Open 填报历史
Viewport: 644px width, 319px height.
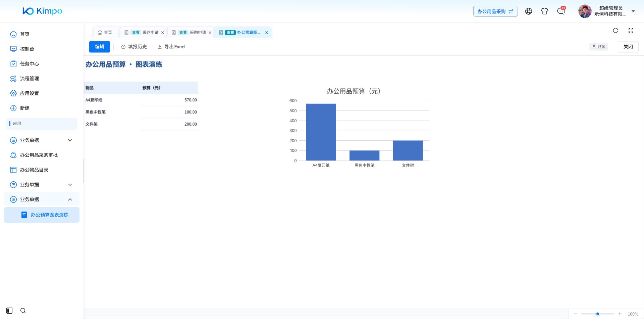(x=134, y=47)
